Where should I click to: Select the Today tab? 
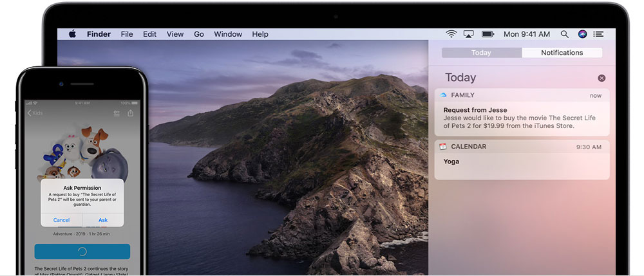pos(481,53)
